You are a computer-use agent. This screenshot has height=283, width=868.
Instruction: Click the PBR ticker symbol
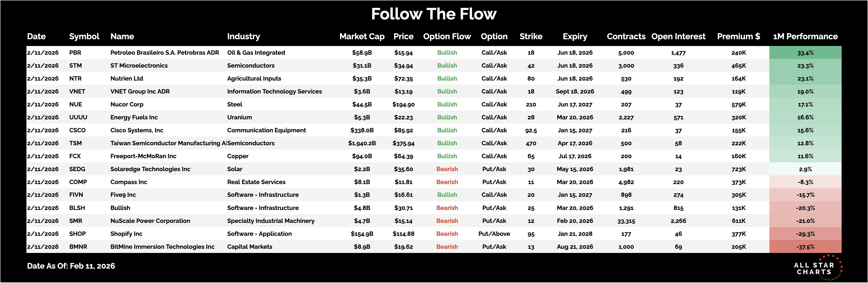(75, 53)
